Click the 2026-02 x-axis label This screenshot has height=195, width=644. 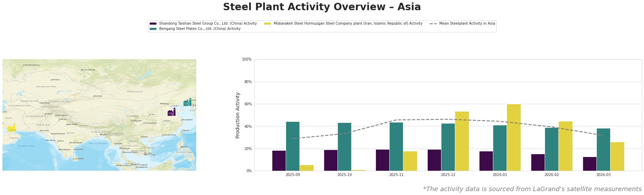pyautogui.click(x=552, y=175)
